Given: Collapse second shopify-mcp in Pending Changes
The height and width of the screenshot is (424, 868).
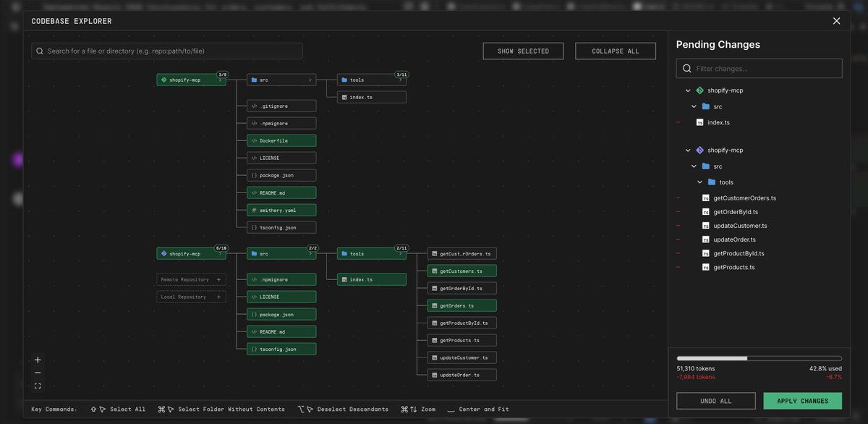Looking at the screenshot, I should (688, 150).
